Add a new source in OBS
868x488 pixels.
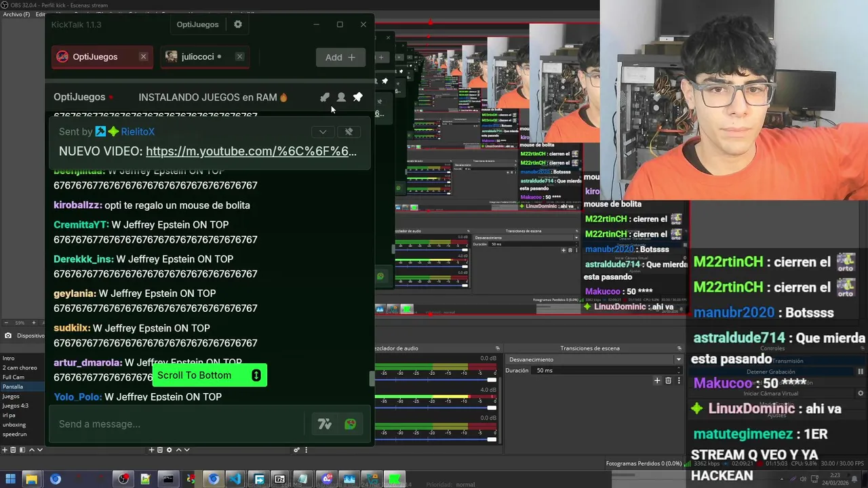[x=151, y=450]
